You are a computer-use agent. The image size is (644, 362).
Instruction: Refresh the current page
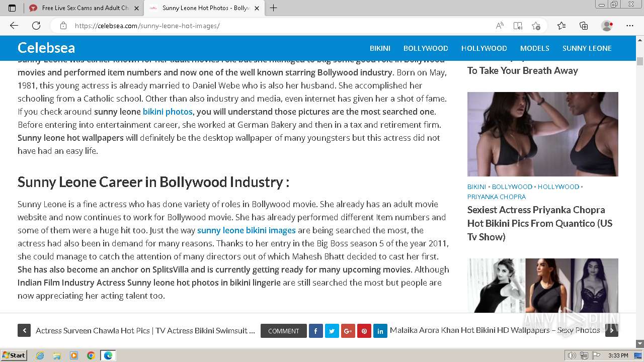(36, 26)
